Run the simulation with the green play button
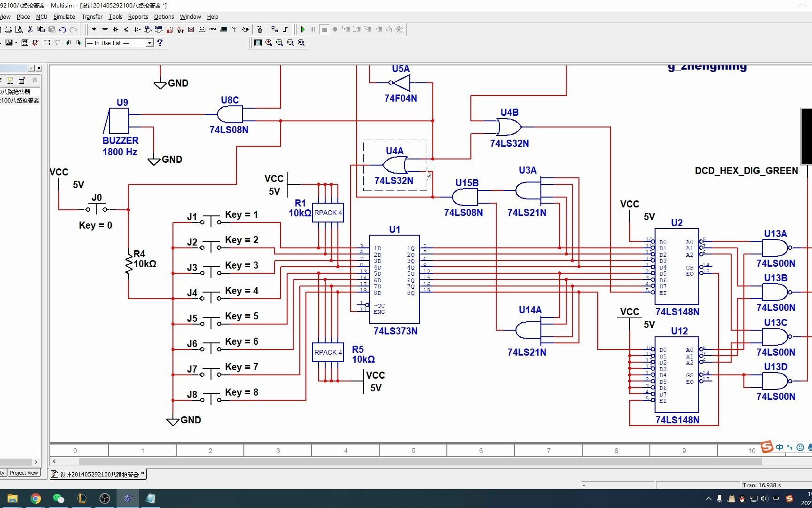The width and height of the screenshot is (812, 508). pos(303,29)
